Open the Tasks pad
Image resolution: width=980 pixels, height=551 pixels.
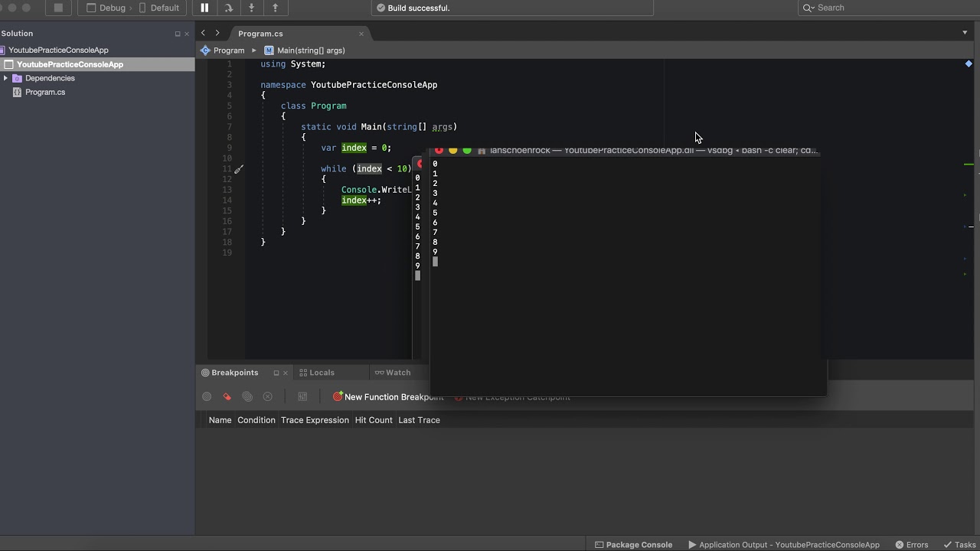[959, 545]
